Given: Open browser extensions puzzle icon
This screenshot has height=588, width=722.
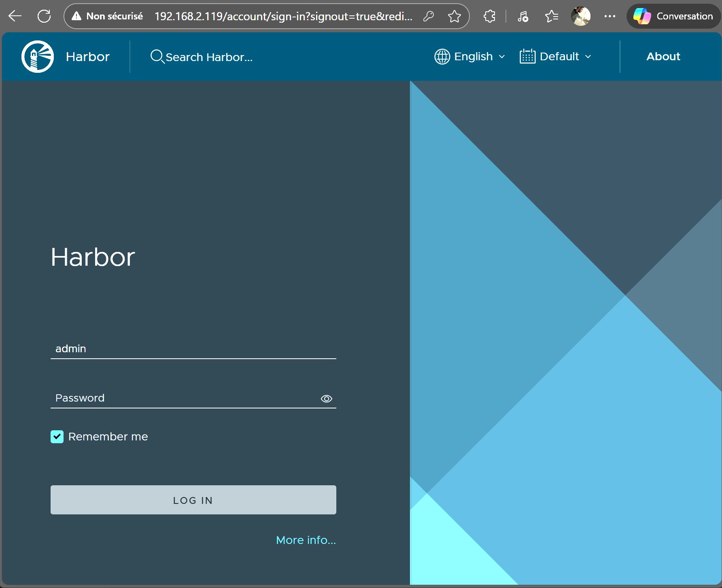Looking at the screenshot, I should (x=489, y=16).
